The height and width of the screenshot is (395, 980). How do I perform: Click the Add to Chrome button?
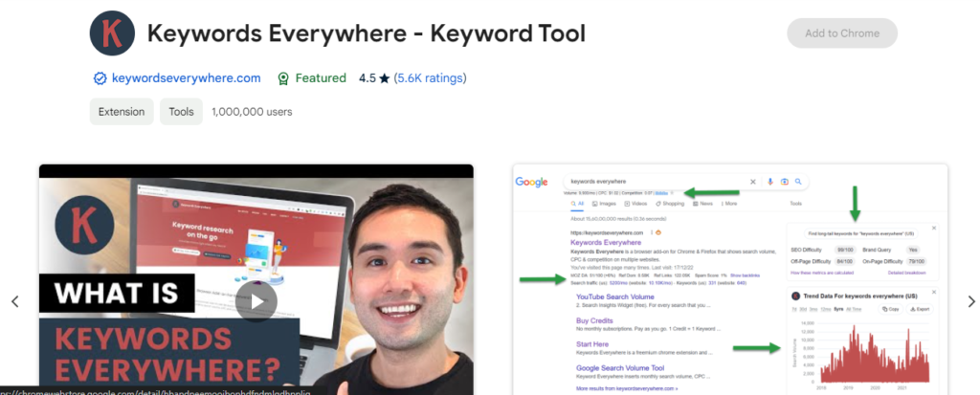[x=842, y=33]
